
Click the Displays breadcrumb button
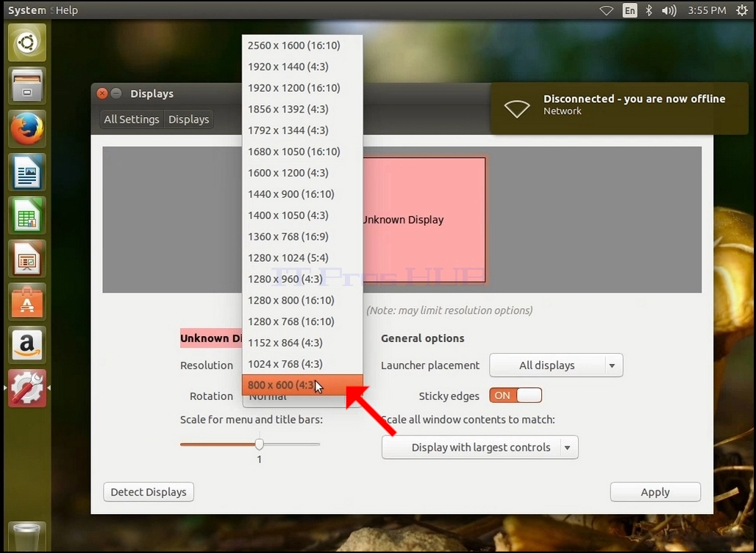pyautogui.click(x=188, y=119)
